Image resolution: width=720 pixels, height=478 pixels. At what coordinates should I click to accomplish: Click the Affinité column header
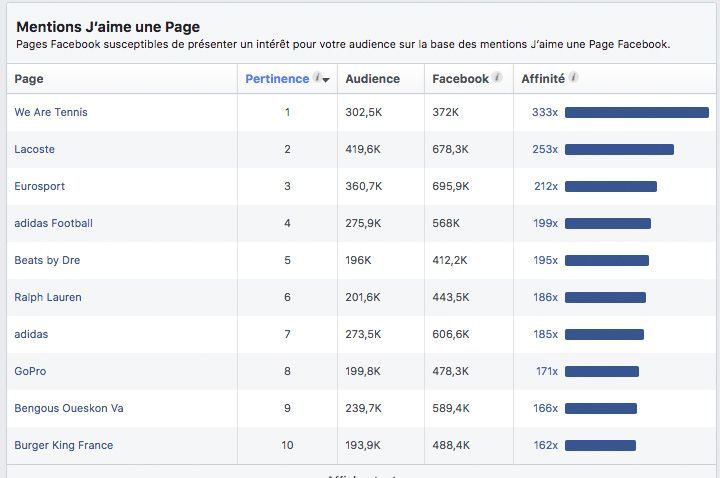tap(543, 79)
